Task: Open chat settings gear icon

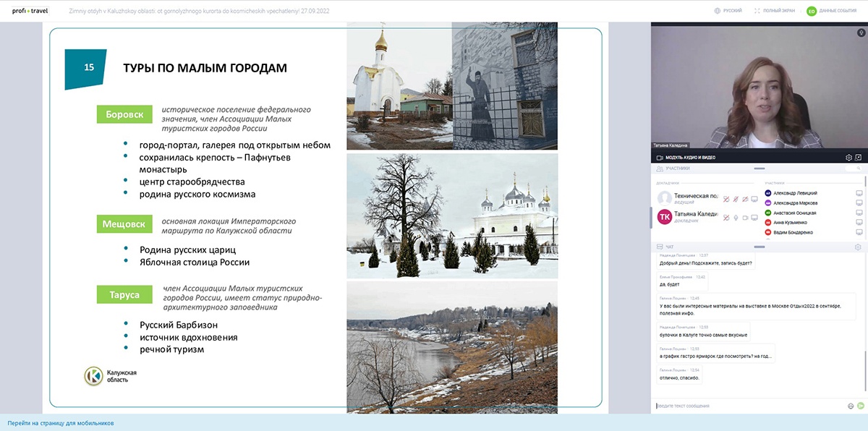Action: [858, 247]
